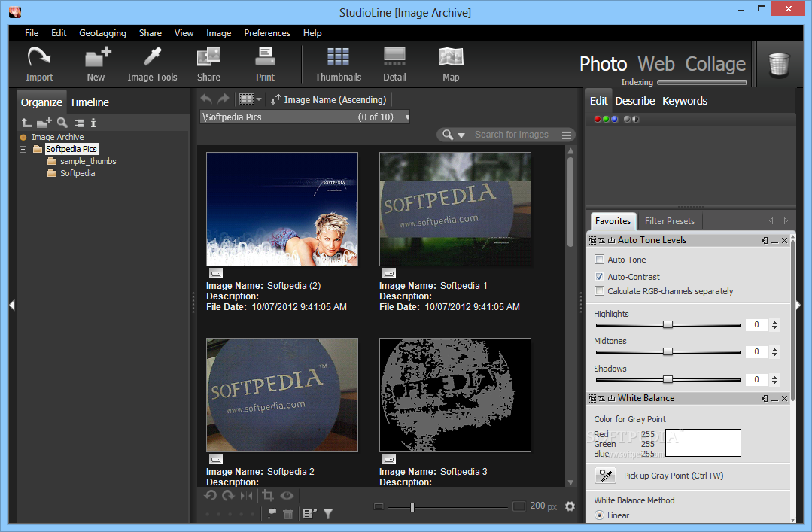Minimize the Auto Tone Levels panel
This screenshot has width=812, height=532.
point(774,241)
